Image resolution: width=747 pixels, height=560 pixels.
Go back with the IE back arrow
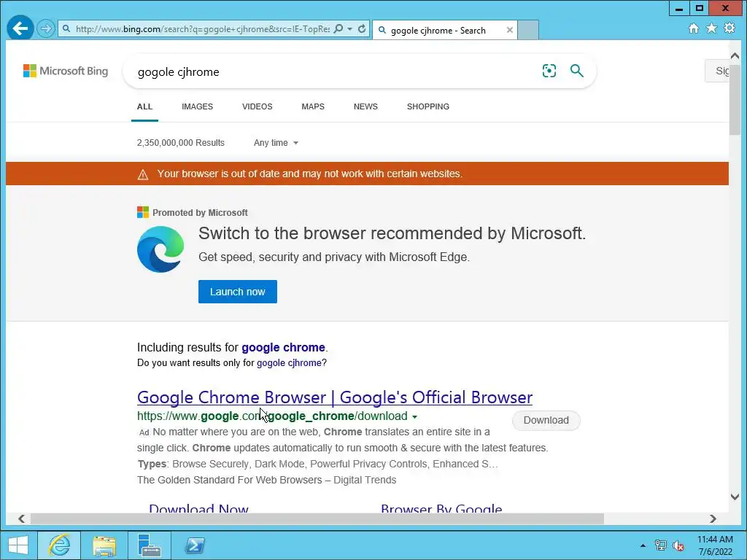(x=20, y=28)
